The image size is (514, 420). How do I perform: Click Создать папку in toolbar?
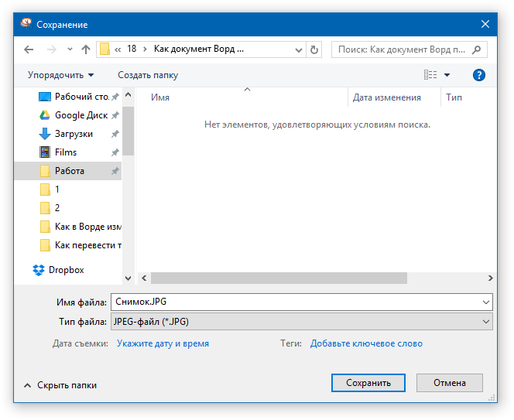pos(148,75)
